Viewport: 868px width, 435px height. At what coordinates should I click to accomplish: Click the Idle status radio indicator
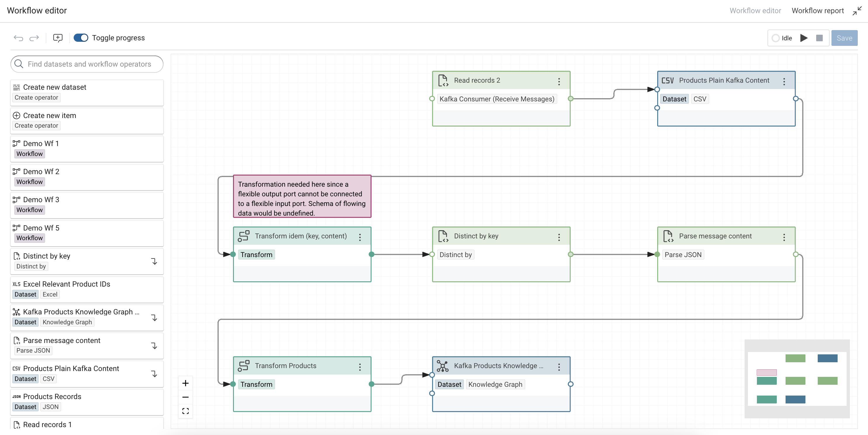(x=775, y=38)
